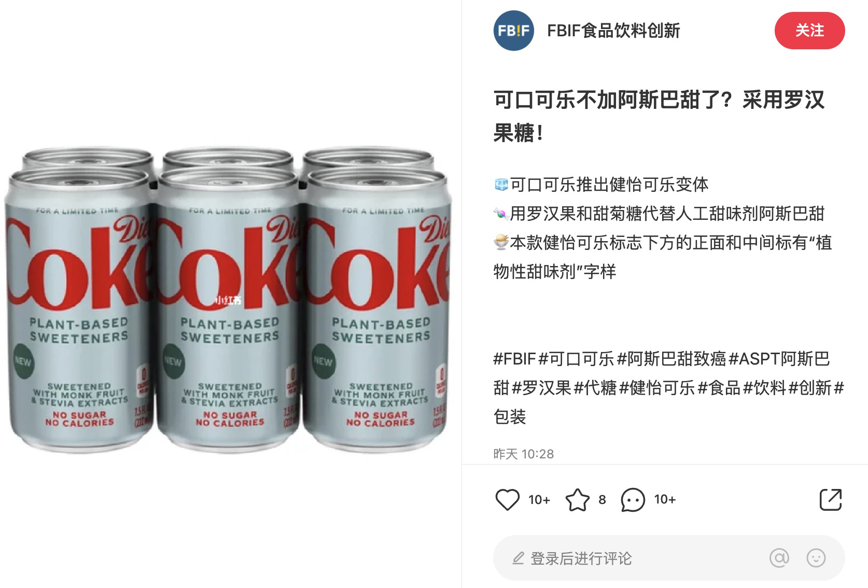Open FBIF食品饮料创新 account name
Viewport: 868px width, 588px height.
pos(613,31)
